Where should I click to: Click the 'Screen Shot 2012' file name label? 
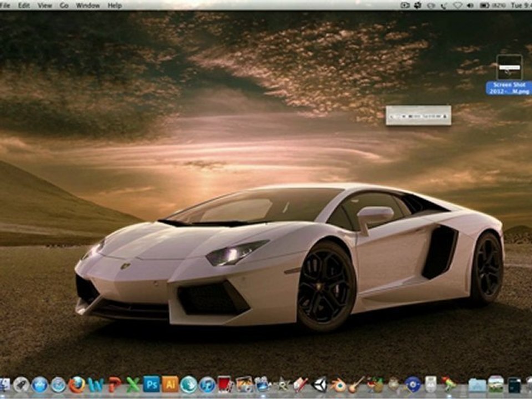[509, 88]
